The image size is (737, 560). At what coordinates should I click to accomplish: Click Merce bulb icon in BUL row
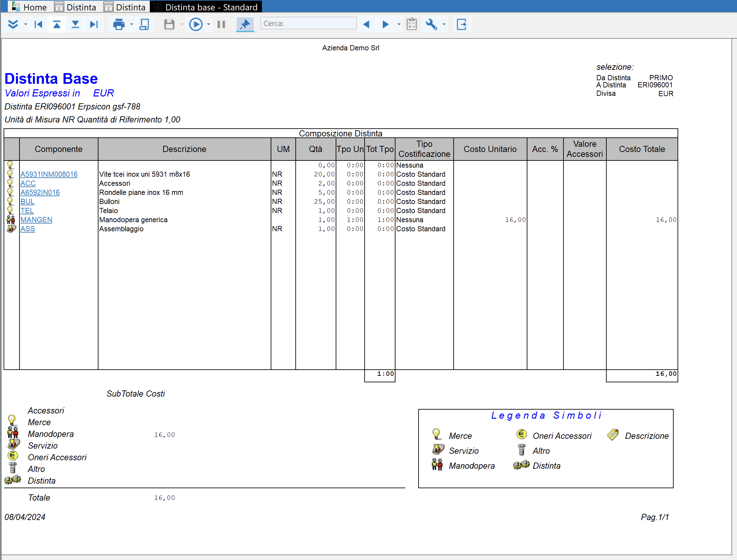(10, 201)
